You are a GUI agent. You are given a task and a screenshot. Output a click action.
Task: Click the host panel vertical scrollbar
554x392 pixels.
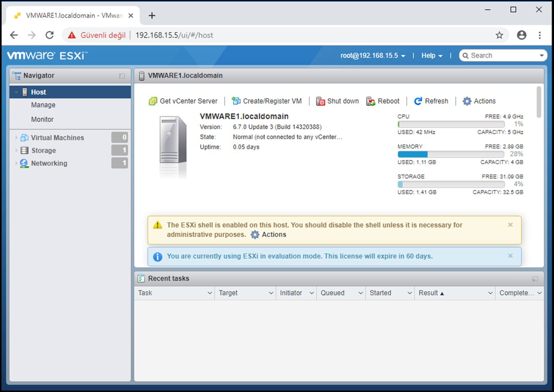click(539, 102)
